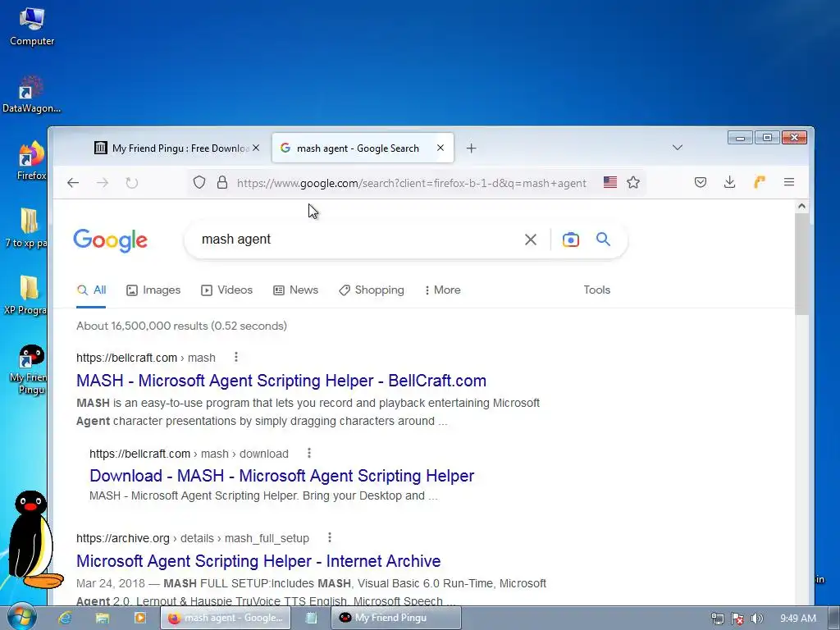Open options dots beside archive.org result
840x630 pixels.
click(330, 537)
